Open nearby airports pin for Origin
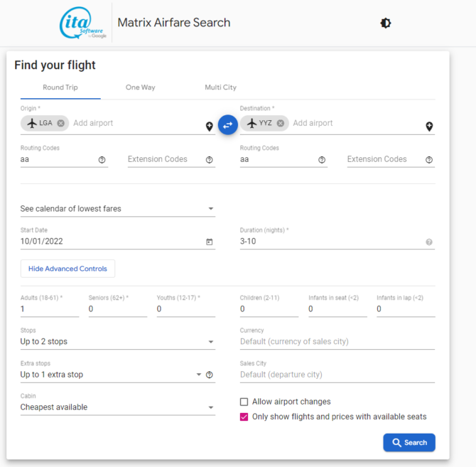The image size is (476, 467). coord(209,127)
